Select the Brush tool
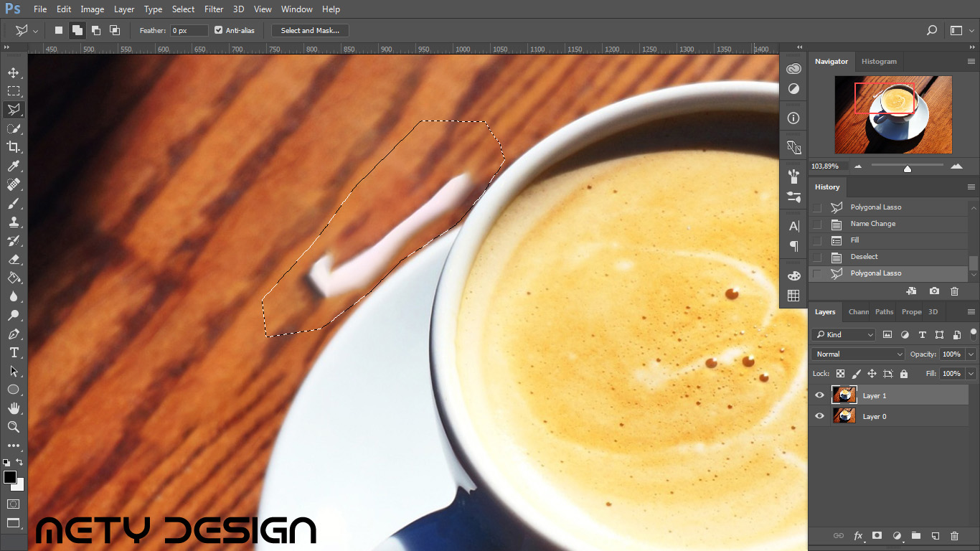The image size is (980, 551). [x=14, y=203]
